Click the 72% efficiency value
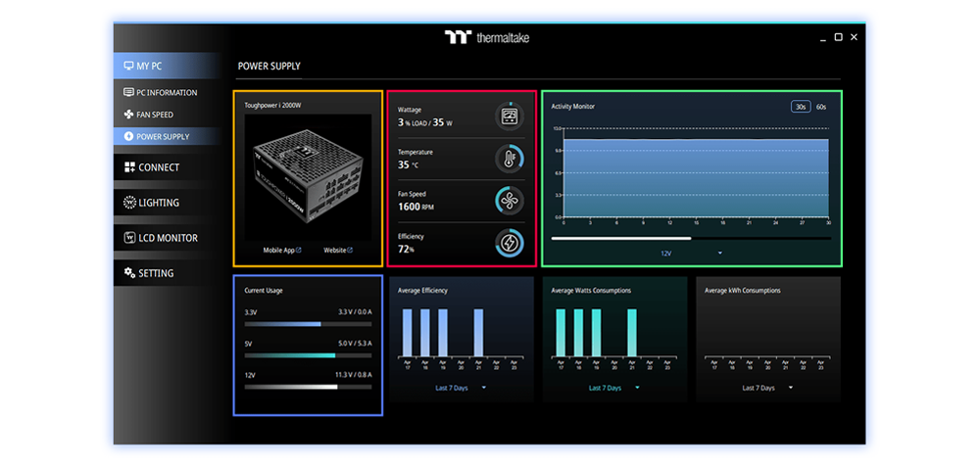This screenshot has width=980, height=466. point(407,249)
